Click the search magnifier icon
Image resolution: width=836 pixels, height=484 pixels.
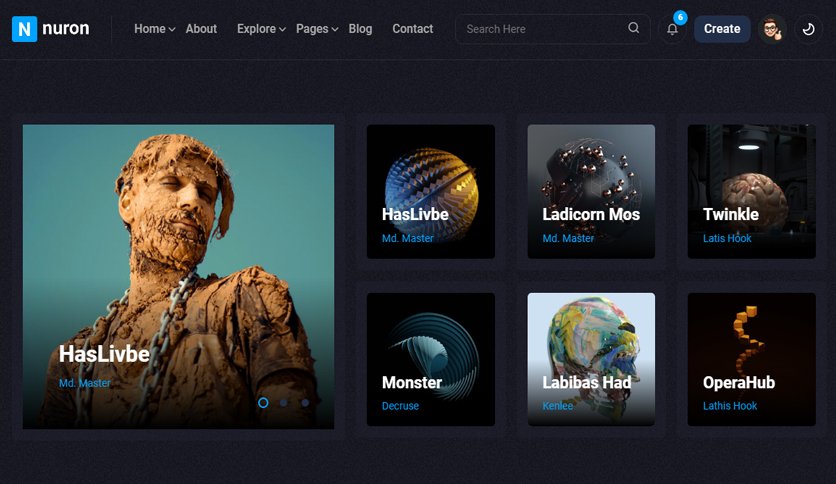click(x=633, y=28)
